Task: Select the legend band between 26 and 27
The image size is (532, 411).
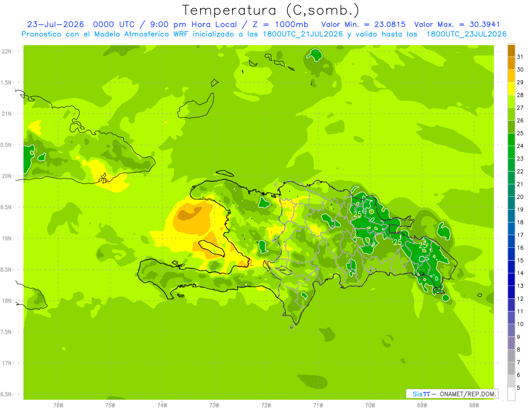Action: click(x=511, y=114)
